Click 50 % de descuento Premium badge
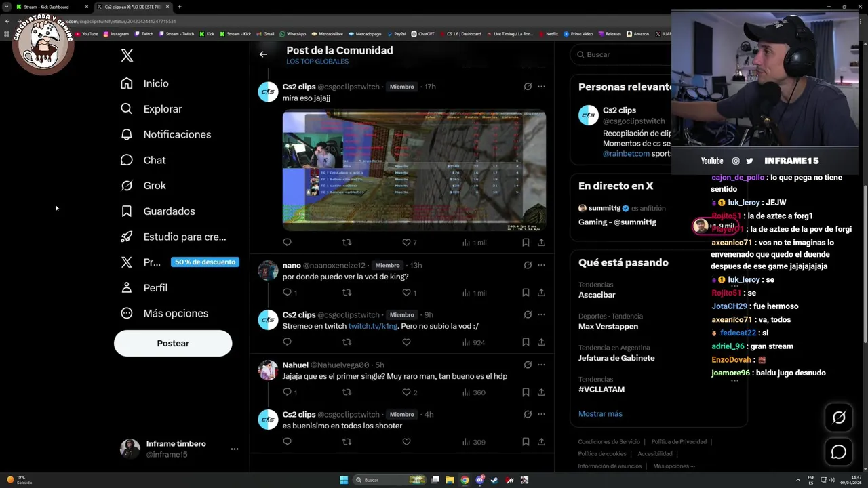The width and height of the screenshot is (868, 488). (205, 262)
